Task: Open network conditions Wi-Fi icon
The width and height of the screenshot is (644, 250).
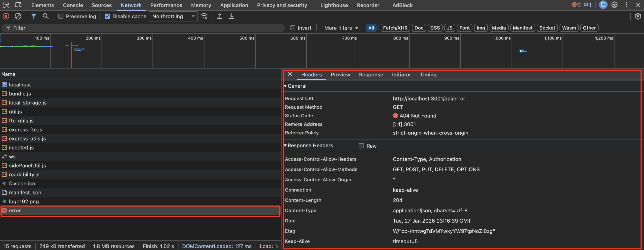Action: point(204,16)
